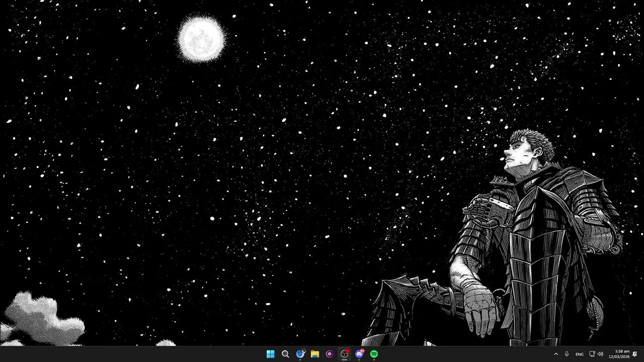
Task: Launch the purple media player taskbar icon
Action: pyautogui.click(x=330, y=354)
